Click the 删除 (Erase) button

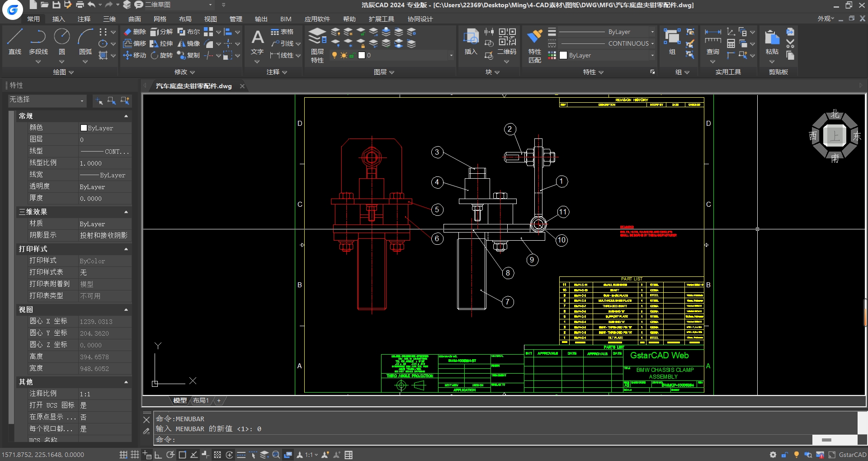click(x=135, y=32)
